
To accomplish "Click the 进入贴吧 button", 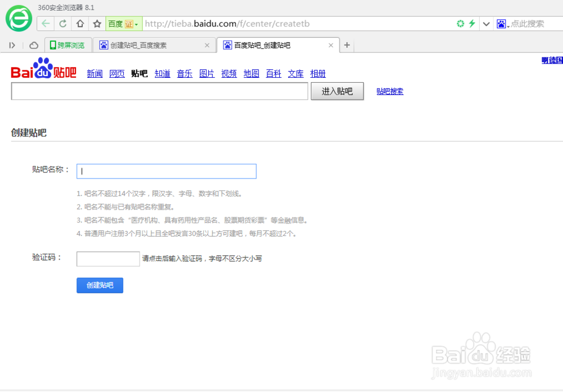I will tap(337, 91).
